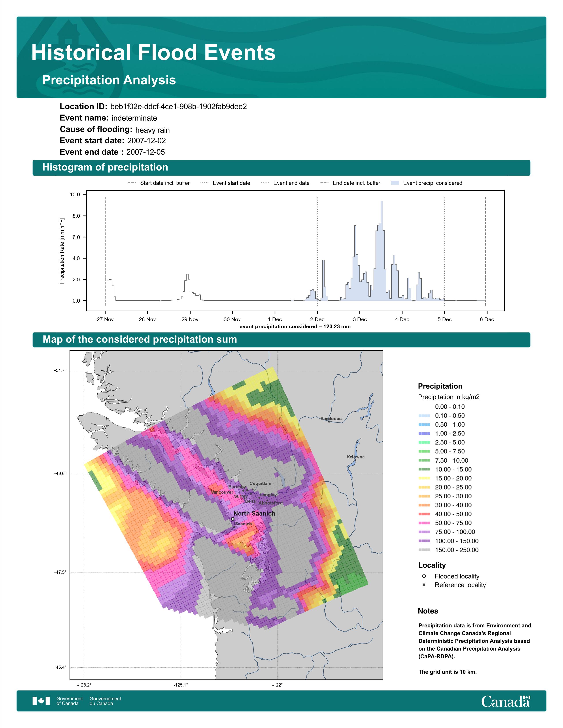
Task: Click the 3 Dec tick label on histogram
Action: pyautogui.click(x=359, y=319)
